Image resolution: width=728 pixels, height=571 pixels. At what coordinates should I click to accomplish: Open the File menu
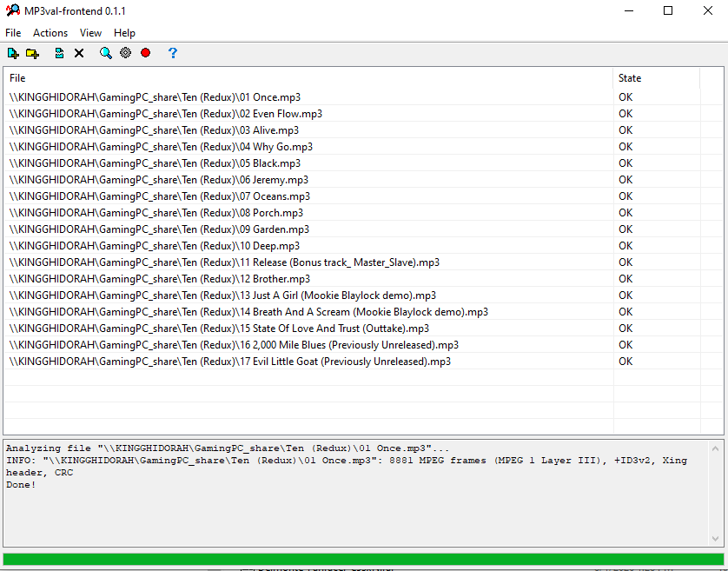point(13,33)
